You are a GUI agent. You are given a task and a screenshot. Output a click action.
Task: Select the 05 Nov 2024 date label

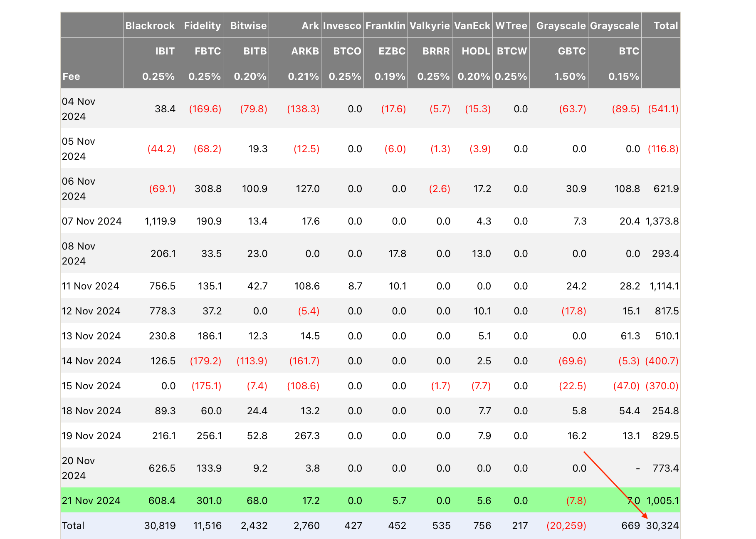(x=79, y=149)
